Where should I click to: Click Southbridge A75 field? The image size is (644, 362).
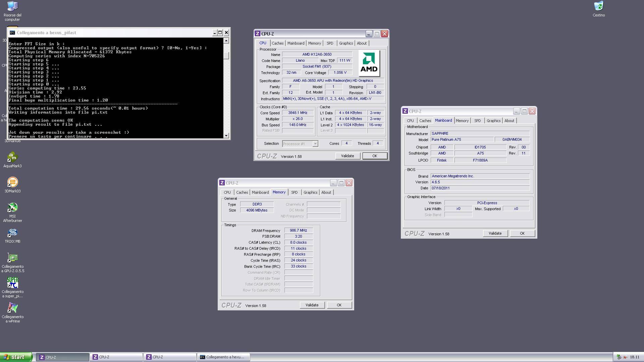(x=480, y=153)
